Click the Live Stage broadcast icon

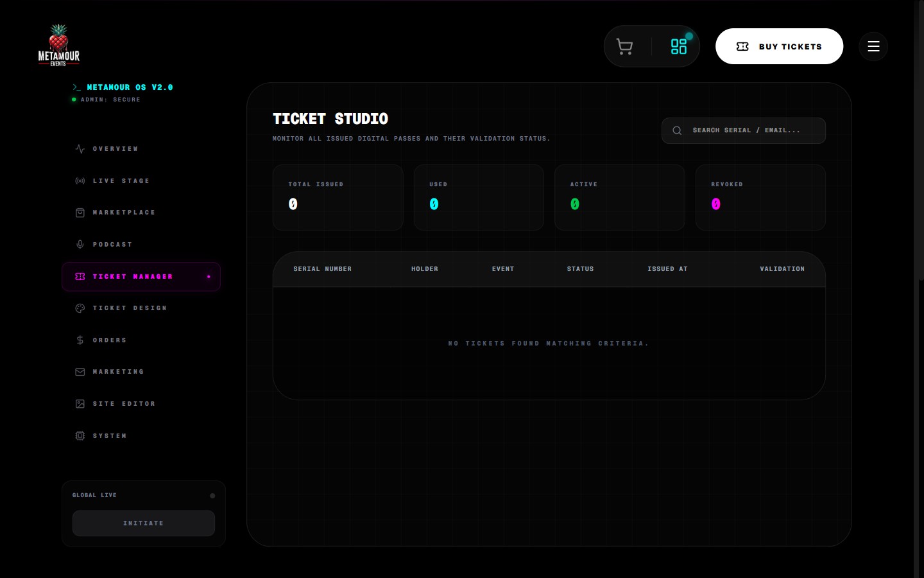80,181
